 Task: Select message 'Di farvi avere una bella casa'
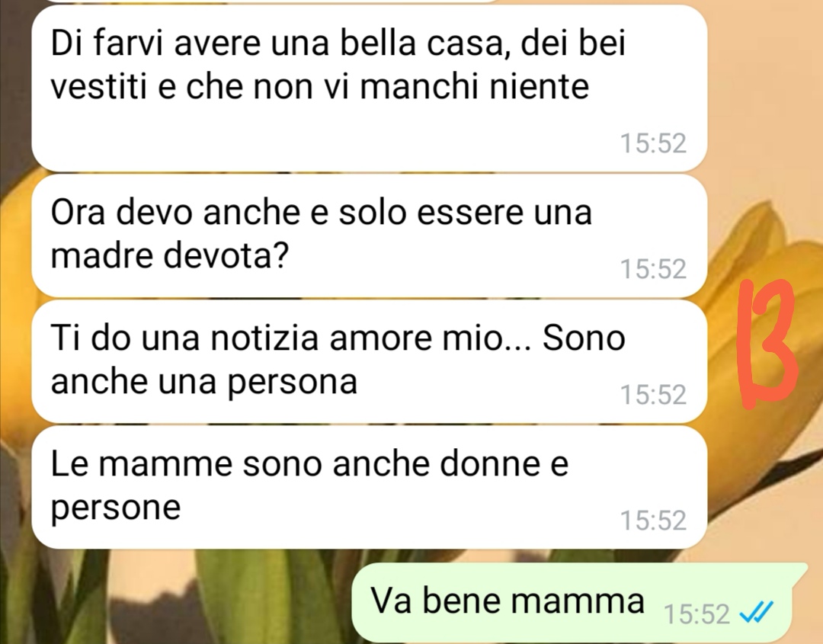369,88
